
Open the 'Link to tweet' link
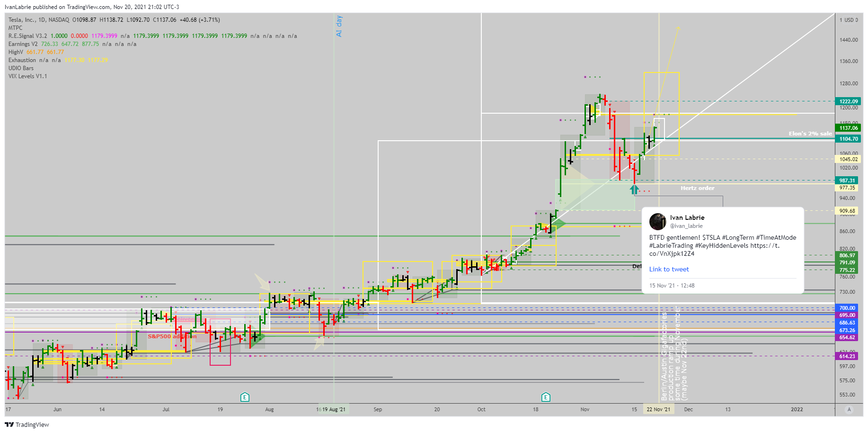pos(669,269)
